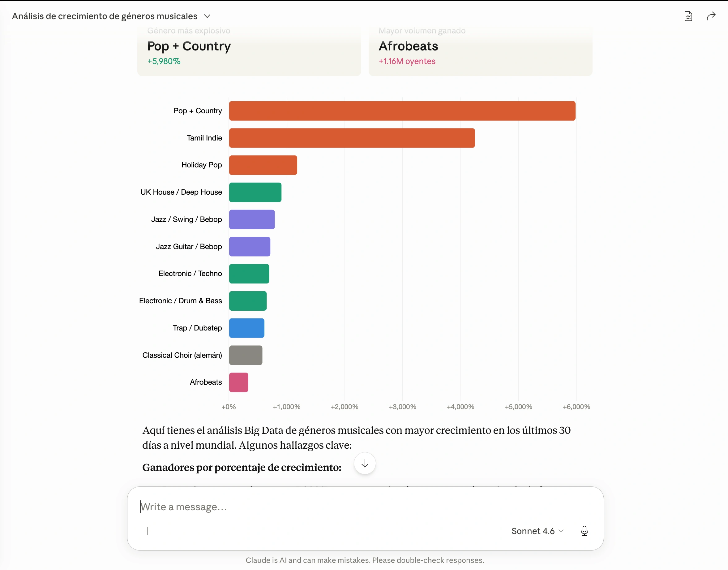Focus the 'Write a message' input field
Image resolution: width=728 pixels, height=570 pixels.
point(365,507)
